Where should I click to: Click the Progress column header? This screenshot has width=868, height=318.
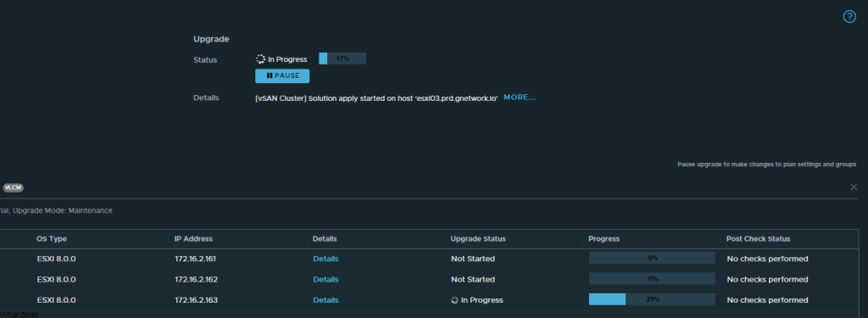pos(604,239)
